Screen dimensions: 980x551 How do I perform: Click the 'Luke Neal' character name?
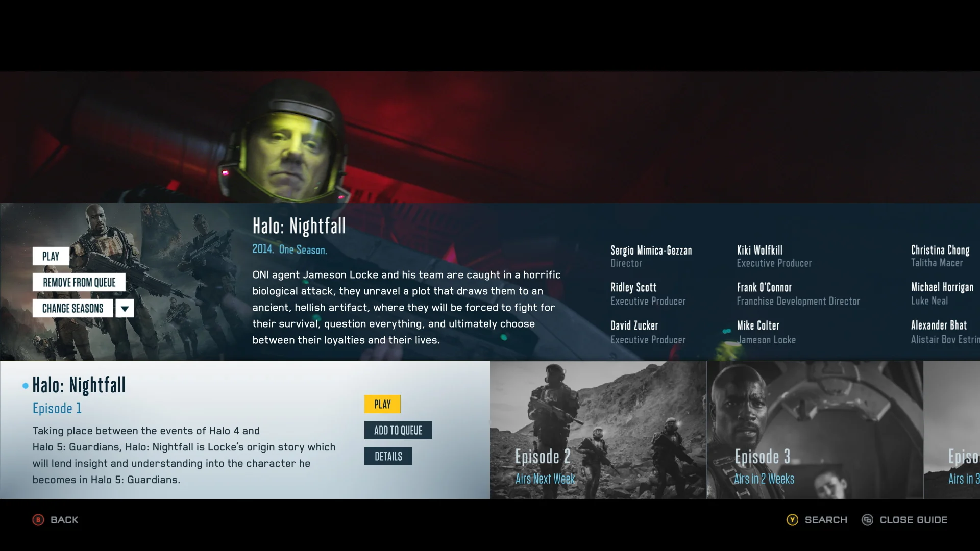pos(929,301)
